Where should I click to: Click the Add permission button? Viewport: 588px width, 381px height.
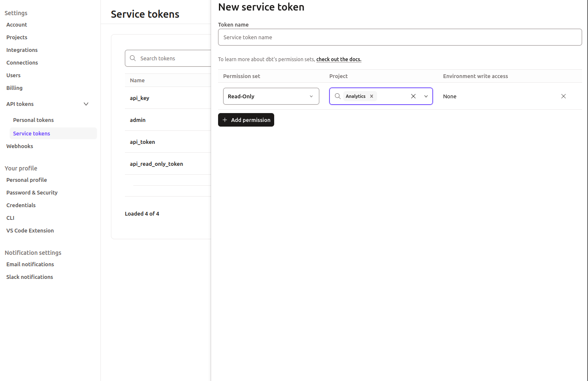pyautogui.click(x=246, y=120)
